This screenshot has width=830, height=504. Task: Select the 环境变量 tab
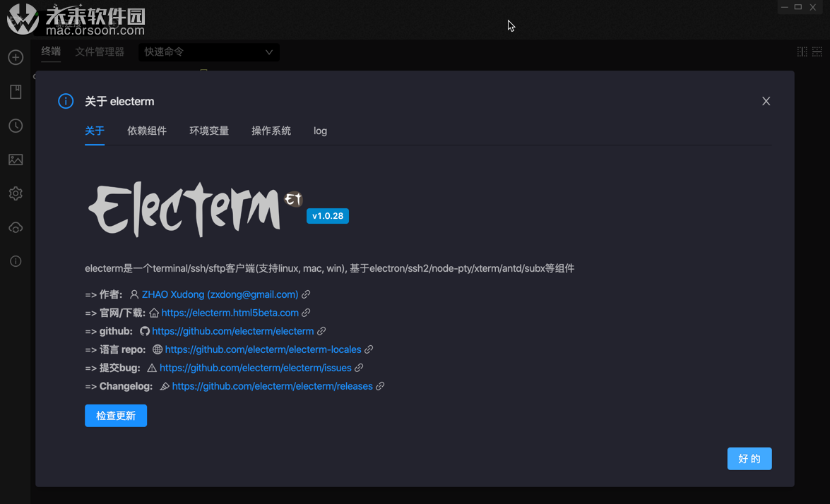point(209,131)
